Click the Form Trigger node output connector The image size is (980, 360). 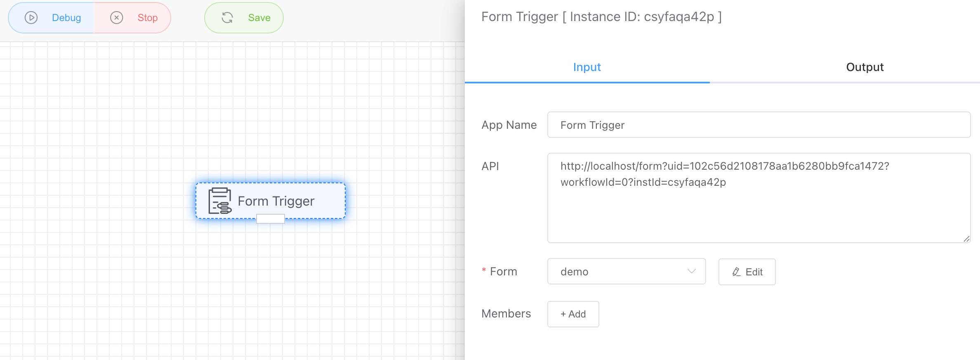coord(270,219)
